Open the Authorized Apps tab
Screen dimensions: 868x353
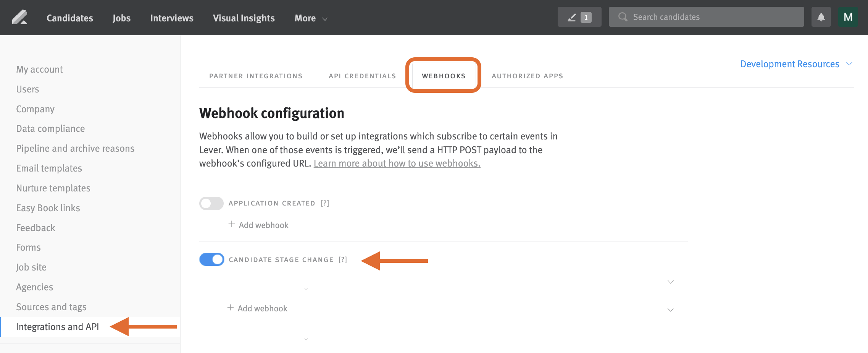527,76
